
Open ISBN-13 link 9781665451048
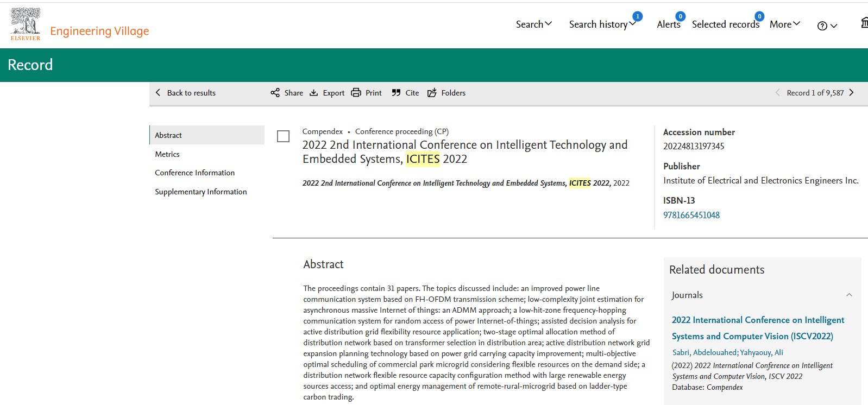coord(691,215)
